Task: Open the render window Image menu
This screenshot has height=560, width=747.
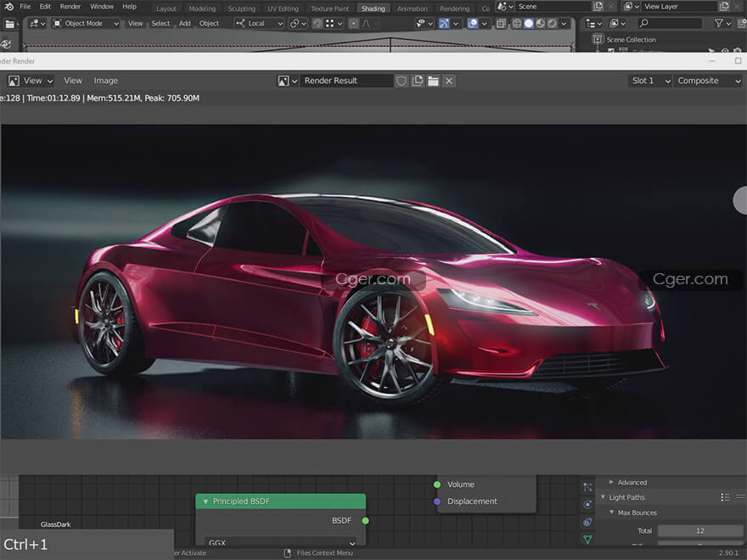Action: pyautogui.click(x=106, y=81)
